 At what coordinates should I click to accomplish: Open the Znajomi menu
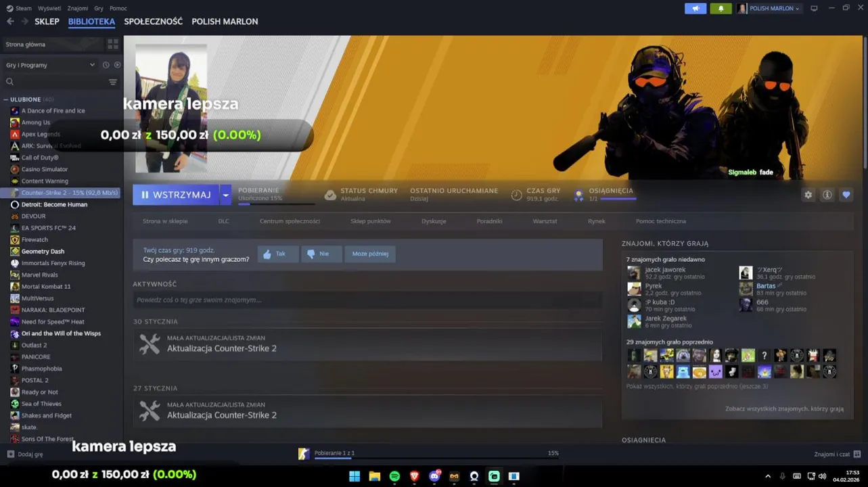coord(78,8)
